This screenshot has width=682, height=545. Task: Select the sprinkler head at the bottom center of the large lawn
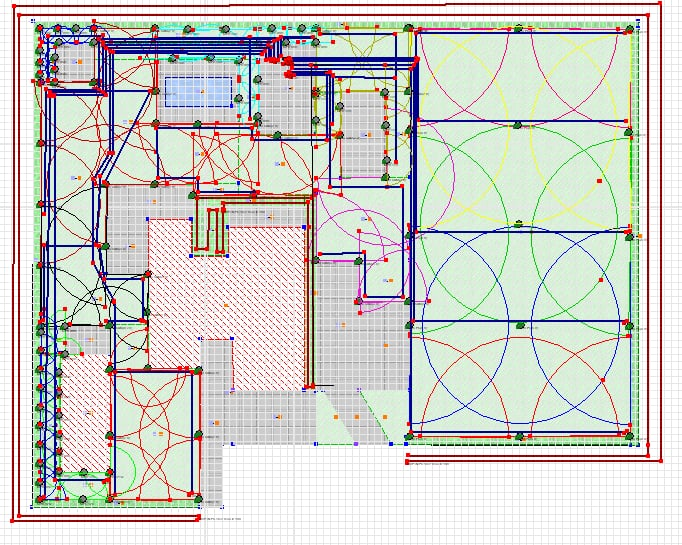pyautogui.click(x=519, y=436)
